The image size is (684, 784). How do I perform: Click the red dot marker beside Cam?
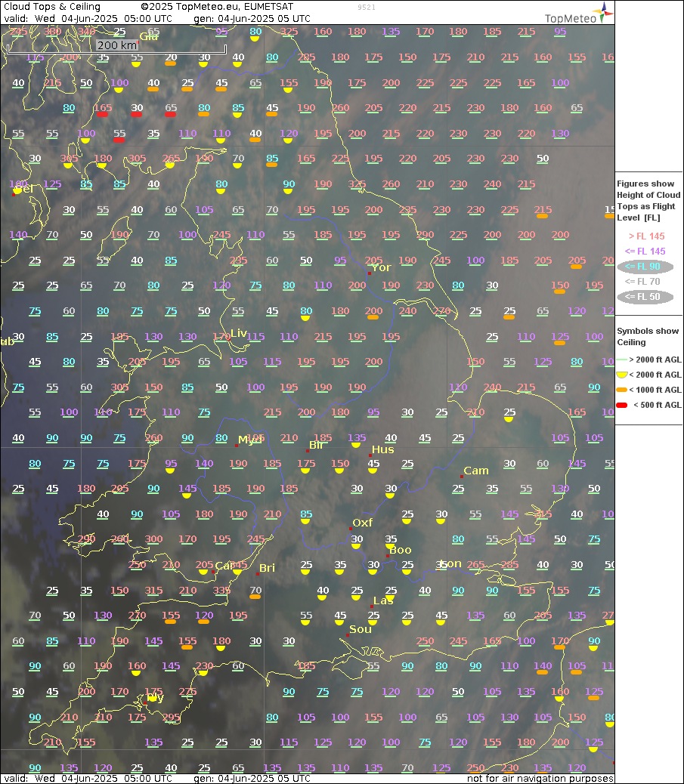pyautogui.click(x=461, y=477)
